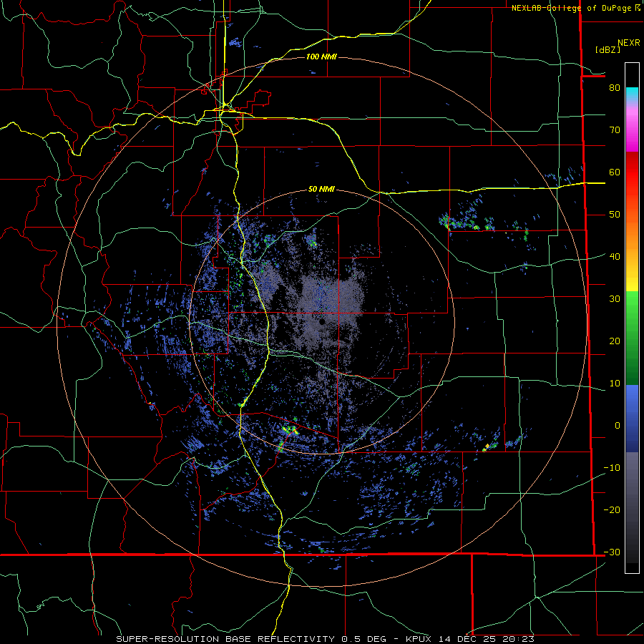Click the 80 value on the dBZ scale
Screen dimensions: 644x644
click(x=615, y=87)
